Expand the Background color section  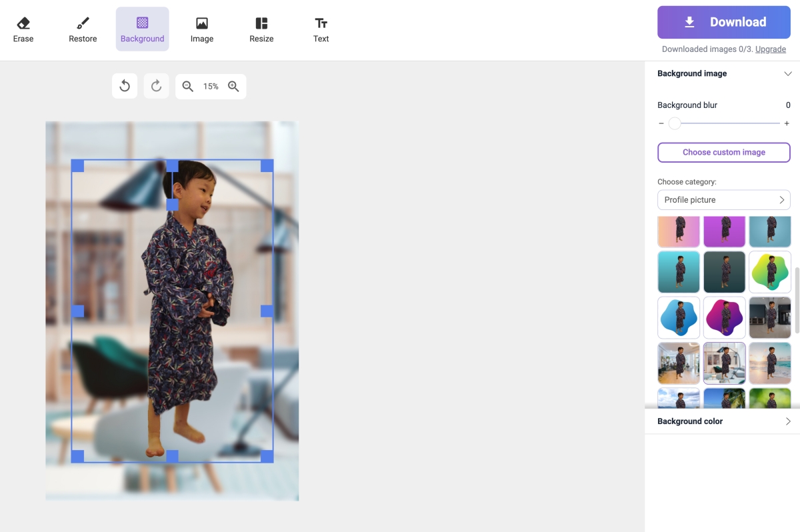pyautogui.click(x=723, y=421)
